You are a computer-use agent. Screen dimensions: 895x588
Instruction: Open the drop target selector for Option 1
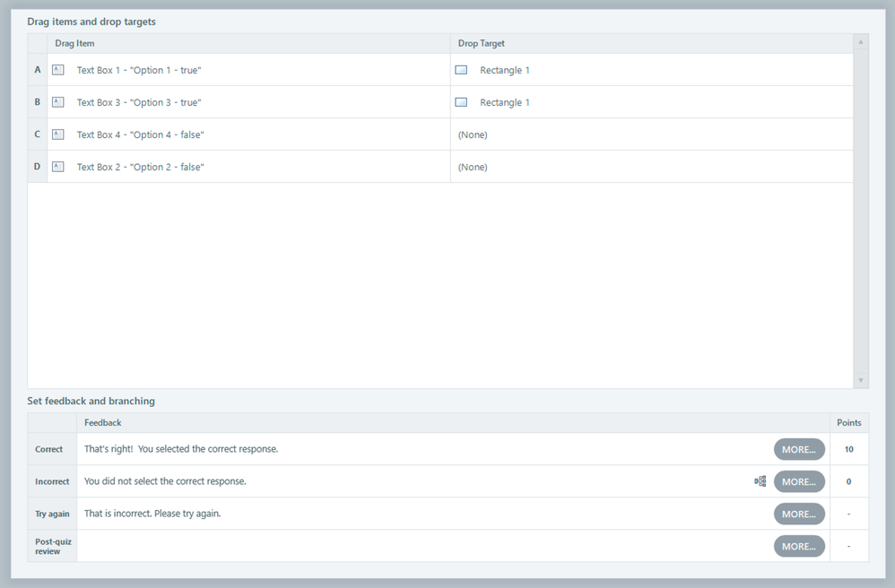pyautogui.click(x=652, y=70)
